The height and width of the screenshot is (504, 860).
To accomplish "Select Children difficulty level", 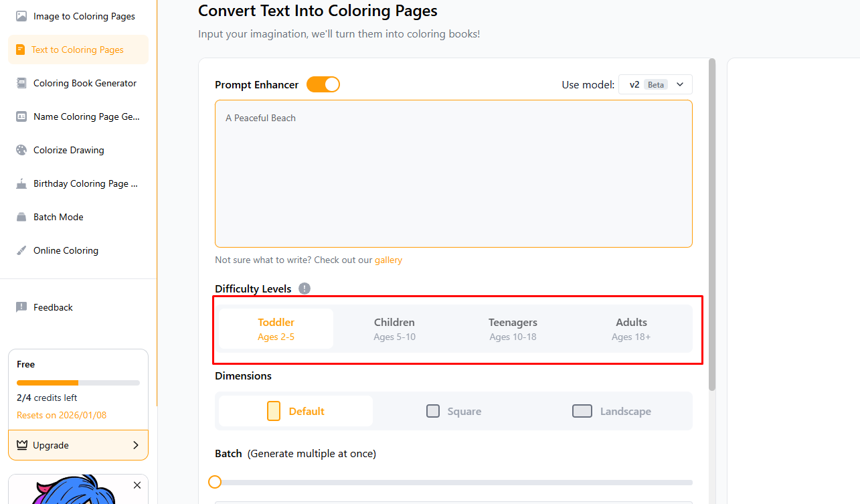I will coord(394,329).
